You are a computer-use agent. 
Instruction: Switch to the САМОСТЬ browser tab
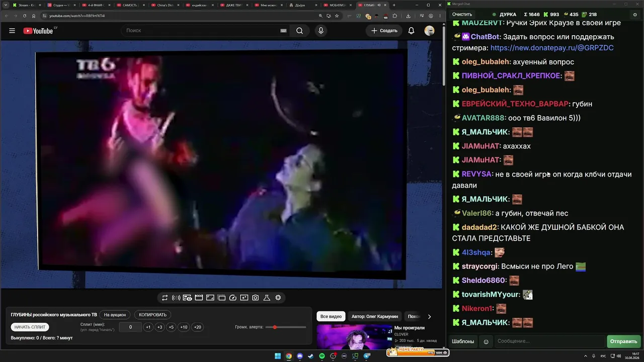(131, 5)
